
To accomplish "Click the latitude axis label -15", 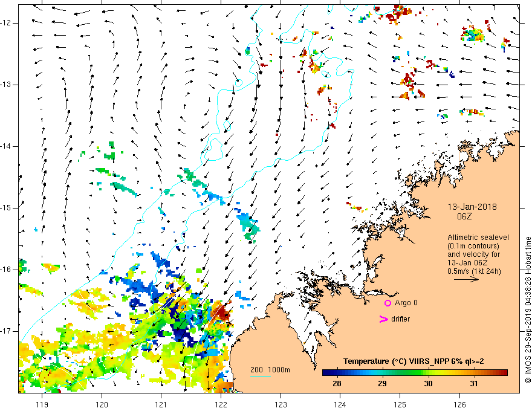I will point(6,208).
